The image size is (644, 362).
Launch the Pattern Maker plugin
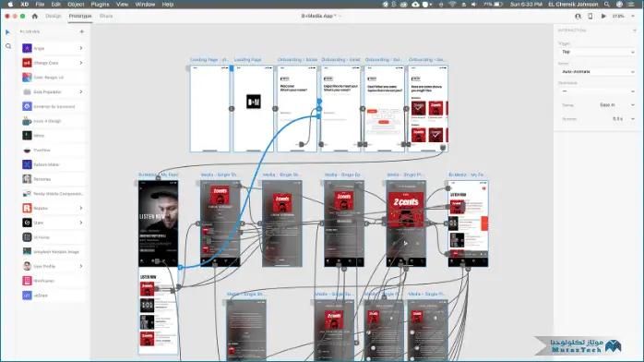click(x=53, y=164)
